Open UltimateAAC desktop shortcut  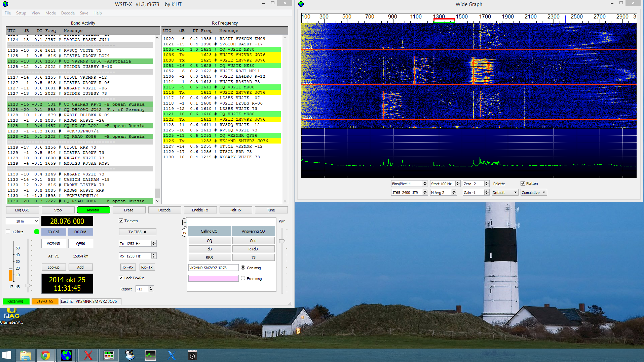click(11, 316)
